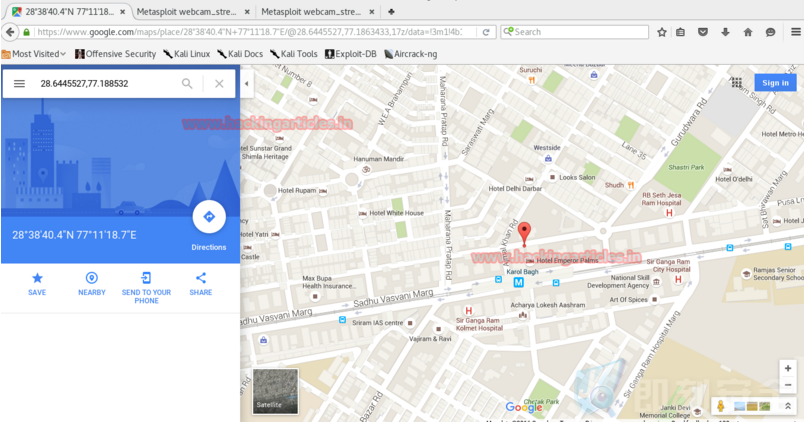Screen dimensions: 804x428
Task: Open chat bubble icon in toolbar
Action: [x=770, y=32]
